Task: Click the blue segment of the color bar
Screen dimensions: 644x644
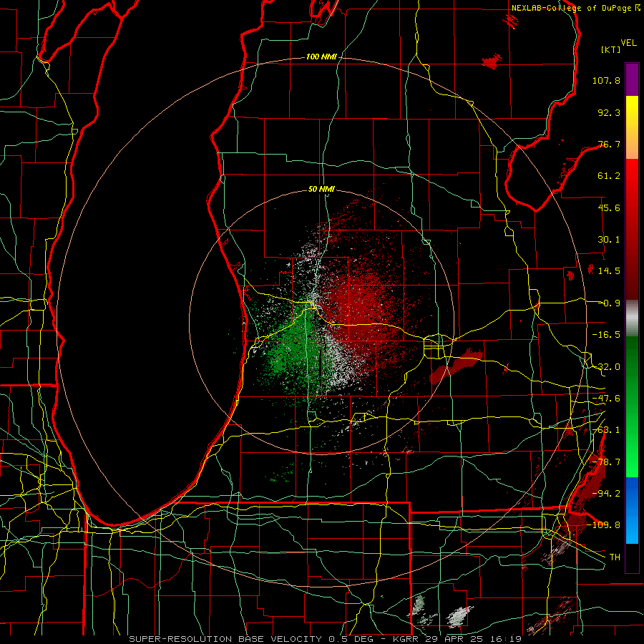Action: click(x=632, y=510)
